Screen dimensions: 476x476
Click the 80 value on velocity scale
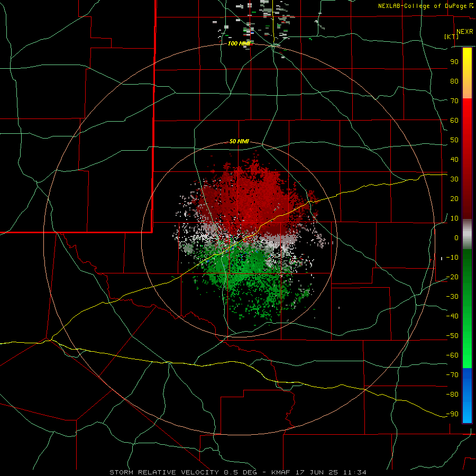click(x=454, y=81)
